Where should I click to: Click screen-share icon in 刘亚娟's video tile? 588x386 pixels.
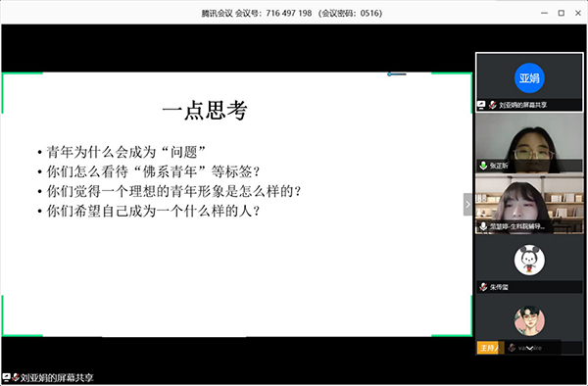481,105
